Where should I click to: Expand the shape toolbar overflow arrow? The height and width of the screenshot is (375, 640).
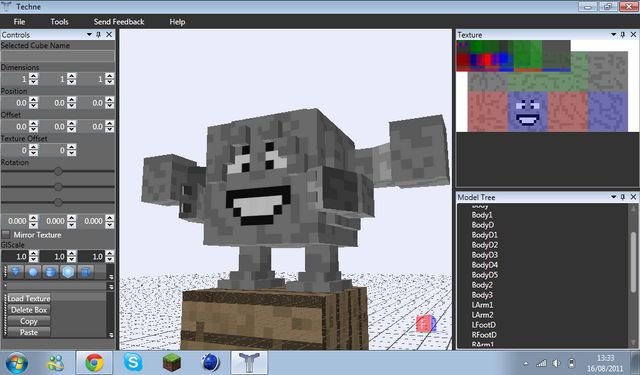tap(111, 277)
